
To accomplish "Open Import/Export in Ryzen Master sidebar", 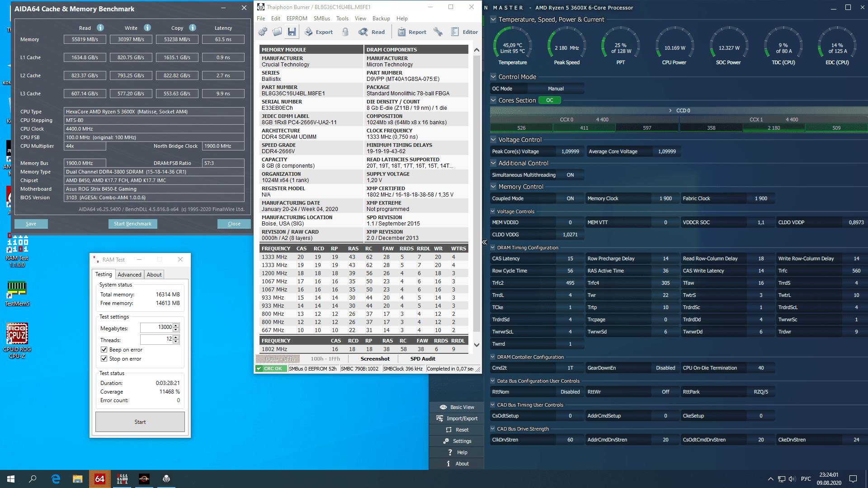I will (x=457, y=418).
